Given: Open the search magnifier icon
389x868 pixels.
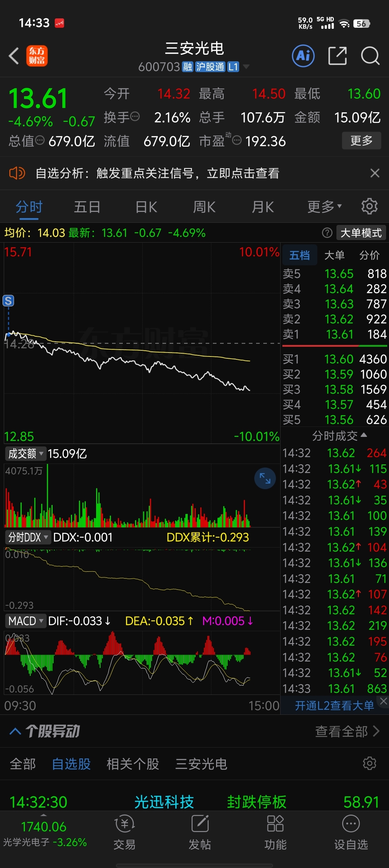Looking at the screenshot, I should click(x=370, y=56).
